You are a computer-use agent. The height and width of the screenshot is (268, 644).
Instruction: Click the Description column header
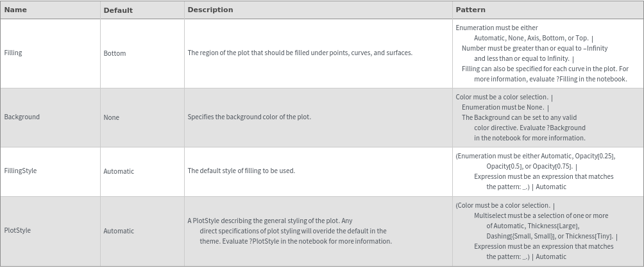tap(210, 10)
